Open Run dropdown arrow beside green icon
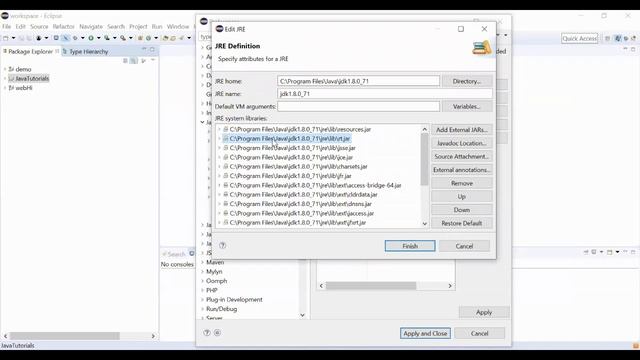This screenshot has width=640, height=360. (99, 38)
